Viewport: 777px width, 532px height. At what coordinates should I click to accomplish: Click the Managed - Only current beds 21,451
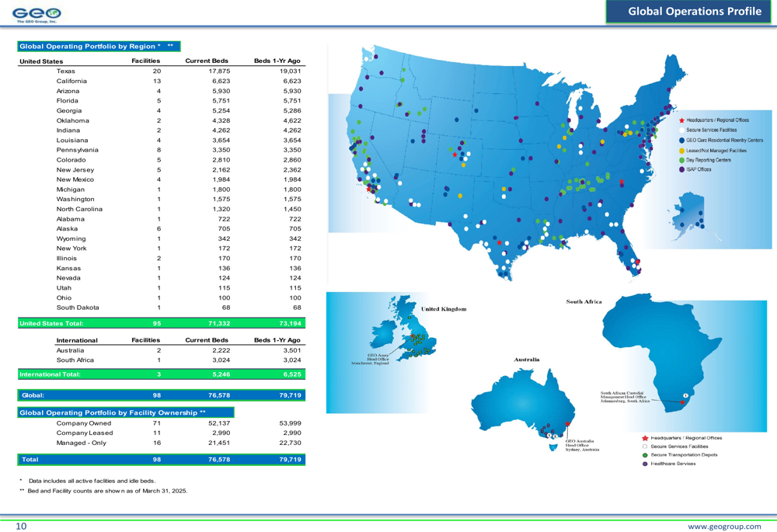tap(219, 443)
